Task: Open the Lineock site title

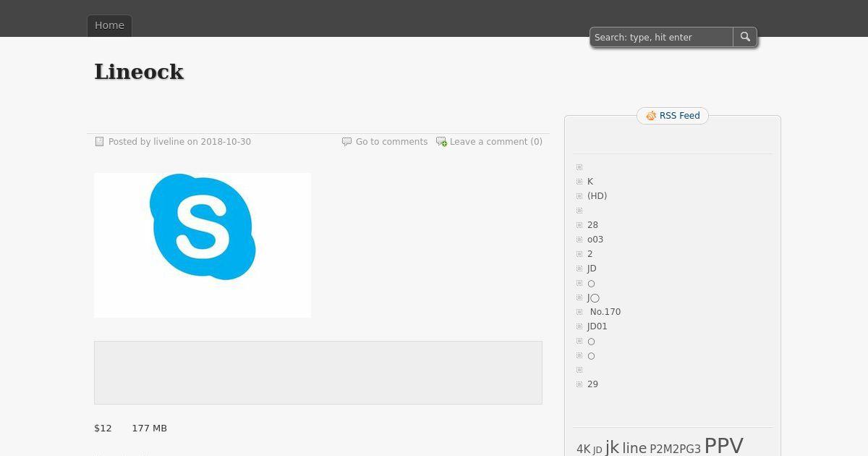Action: [139, 72]
